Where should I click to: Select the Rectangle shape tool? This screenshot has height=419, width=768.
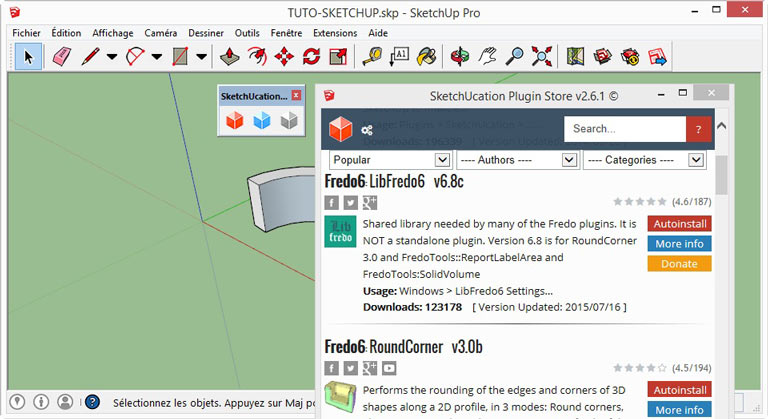(x=180, y=56)
